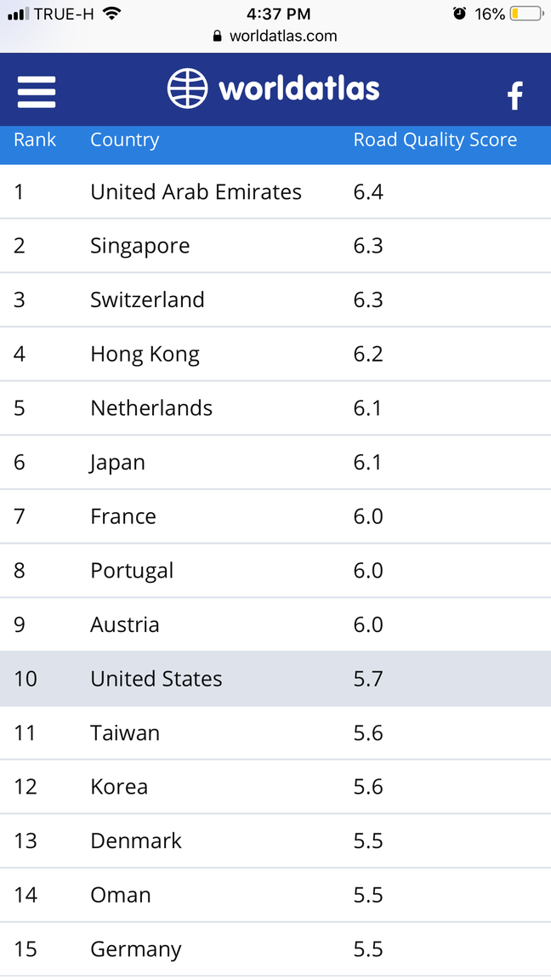Screen dimensions: 551x980
Task: Tap the Wi-Fi status icon
Action: (x=112, y=13)
